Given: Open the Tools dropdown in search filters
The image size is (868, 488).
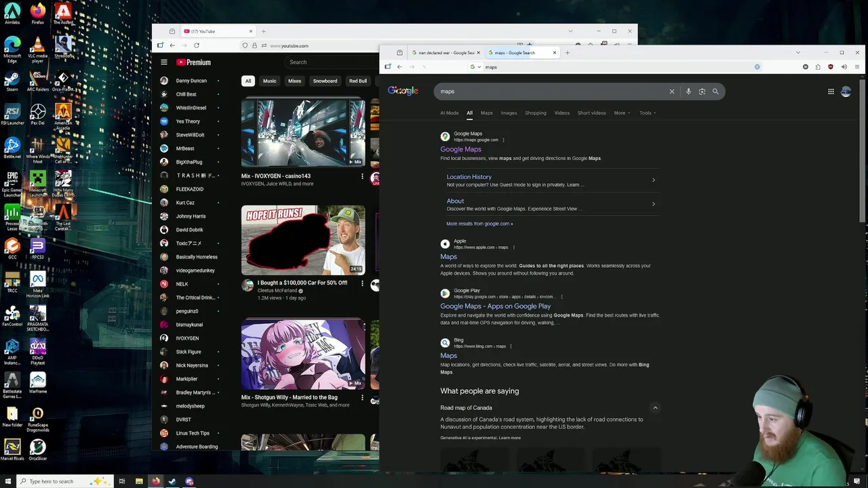Looking at the screenshot, I should tap(648, 113).
